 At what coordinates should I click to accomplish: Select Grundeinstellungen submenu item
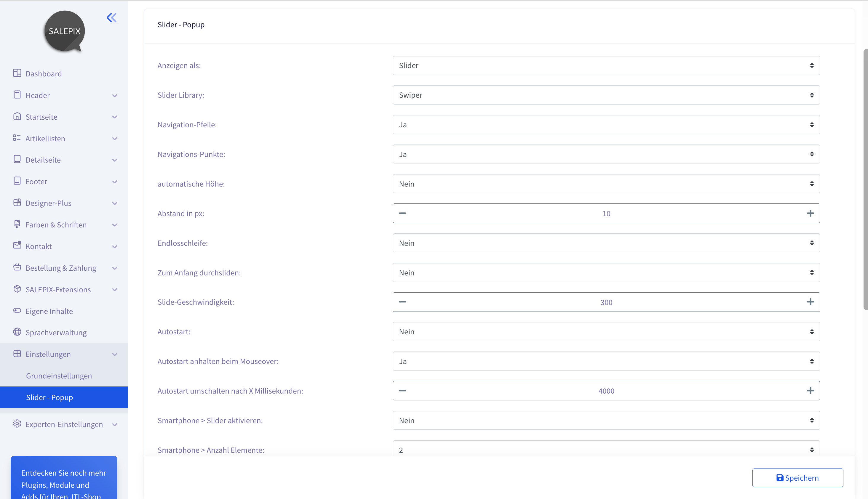click(64, 376)
